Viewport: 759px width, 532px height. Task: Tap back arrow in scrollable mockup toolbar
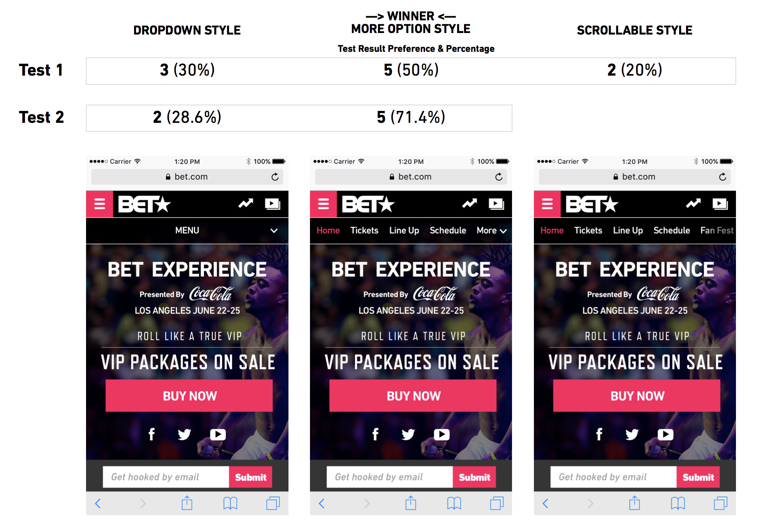(545, 503)
